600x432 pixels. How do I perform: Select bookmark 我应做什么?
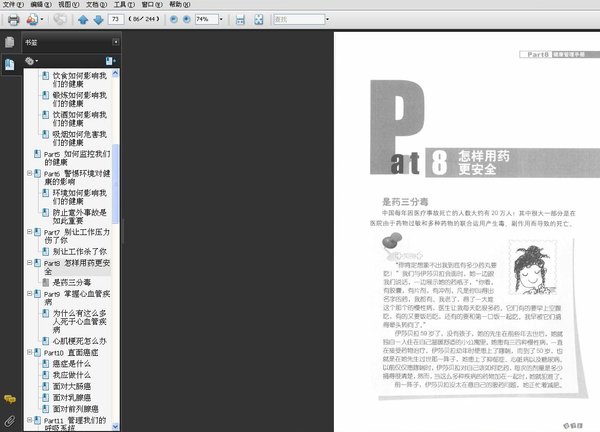tap(72, 375)
